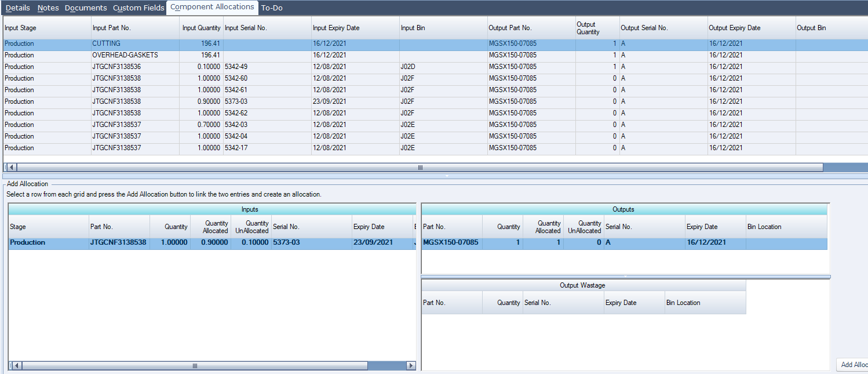Collapse the splitter above Output Wastage grid
This screenshot has width=868, height=374.
pos(625,277)
